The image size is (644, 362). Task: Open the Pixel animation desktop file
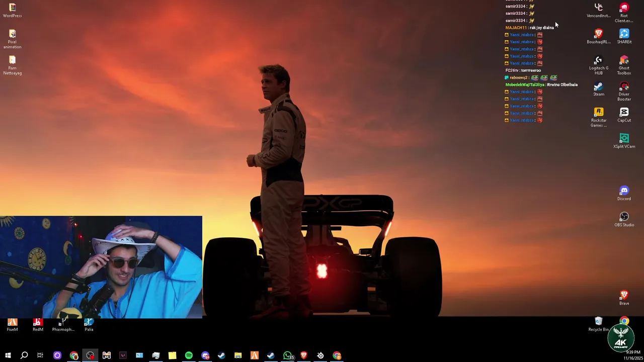coord(12,39)
